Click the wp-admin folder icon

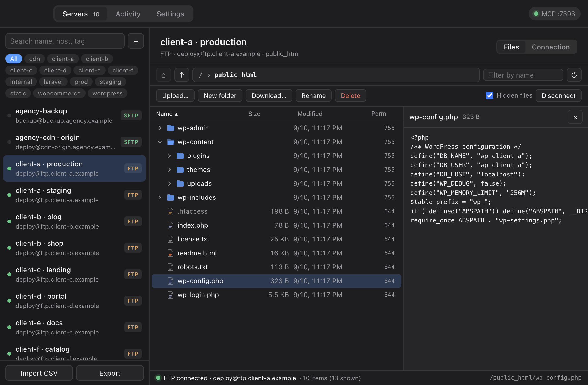171,128
